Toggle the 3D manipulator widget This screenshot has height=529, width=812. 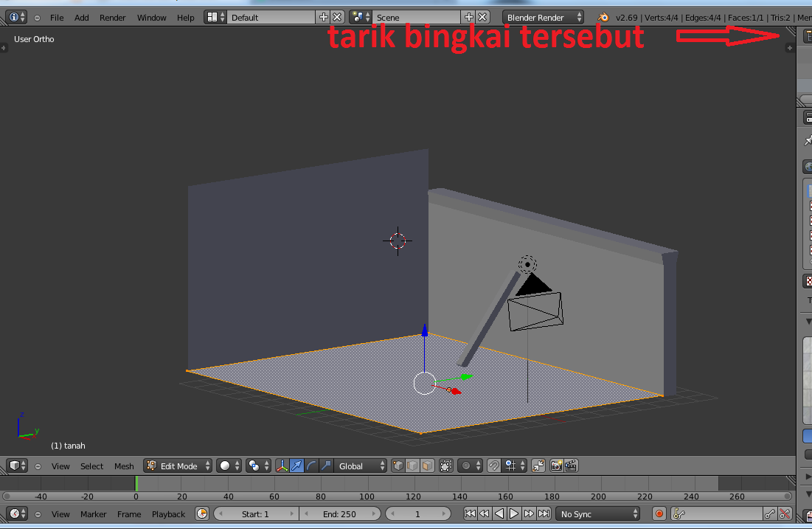point(282,466)
